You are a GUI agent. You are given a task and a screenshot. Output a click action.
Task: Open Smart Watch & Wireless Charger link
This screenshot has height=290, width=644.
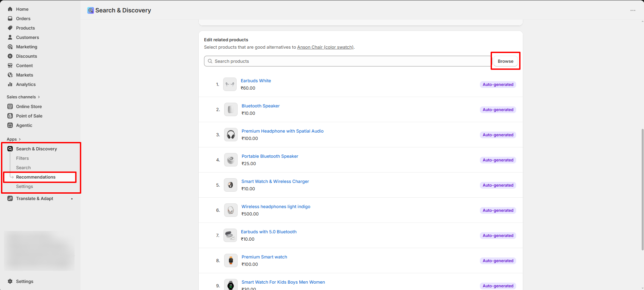[275, 181]
